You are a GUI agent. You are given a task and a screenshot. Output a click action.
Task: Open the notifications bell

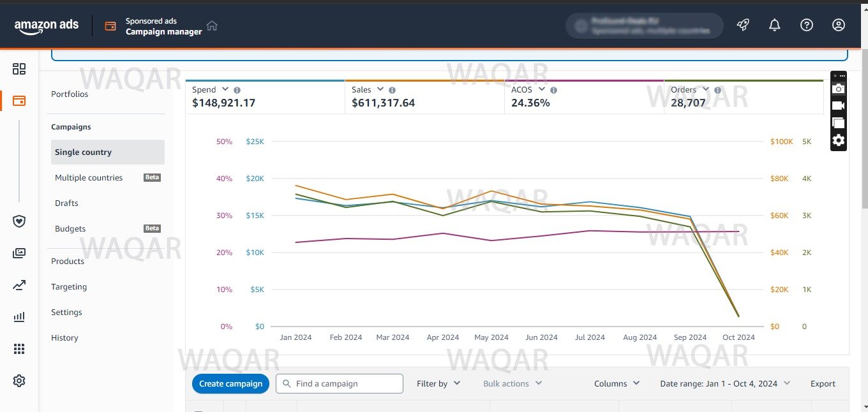click(x=775, y=25)
